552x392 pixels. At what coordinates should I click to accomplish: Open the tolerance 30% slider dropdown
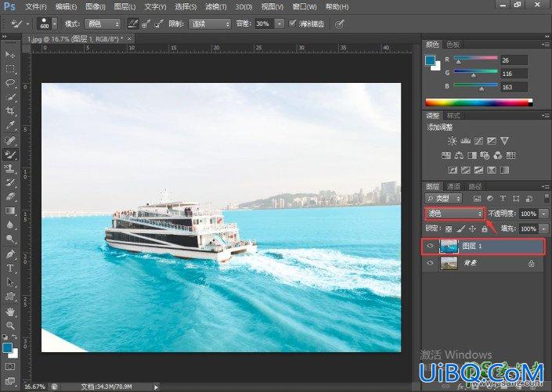tap(280, 24)
